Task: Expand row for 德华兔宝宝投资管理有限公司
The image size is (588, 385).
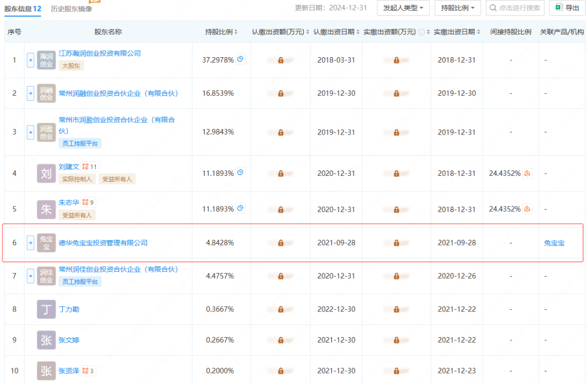Action: 30,243
